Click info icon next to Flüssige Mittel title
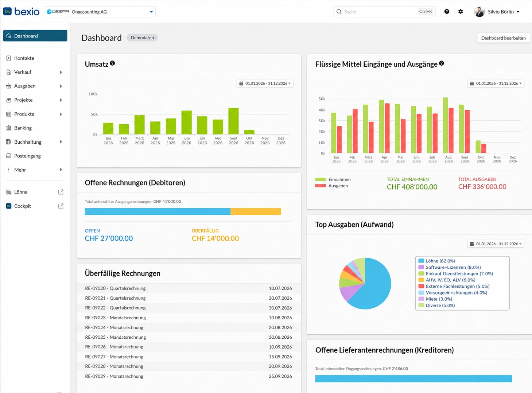The width and height of the screenshot is (532, 393). (x=442, y=63)
